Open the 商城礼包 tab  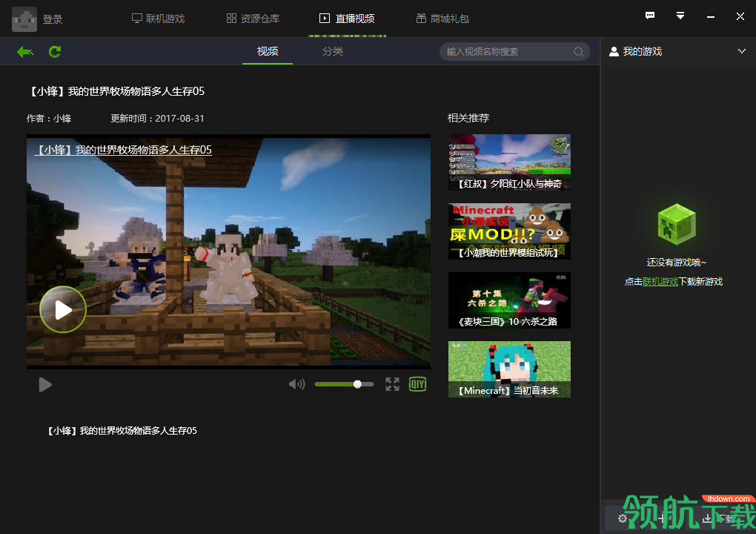click(442, 19)
